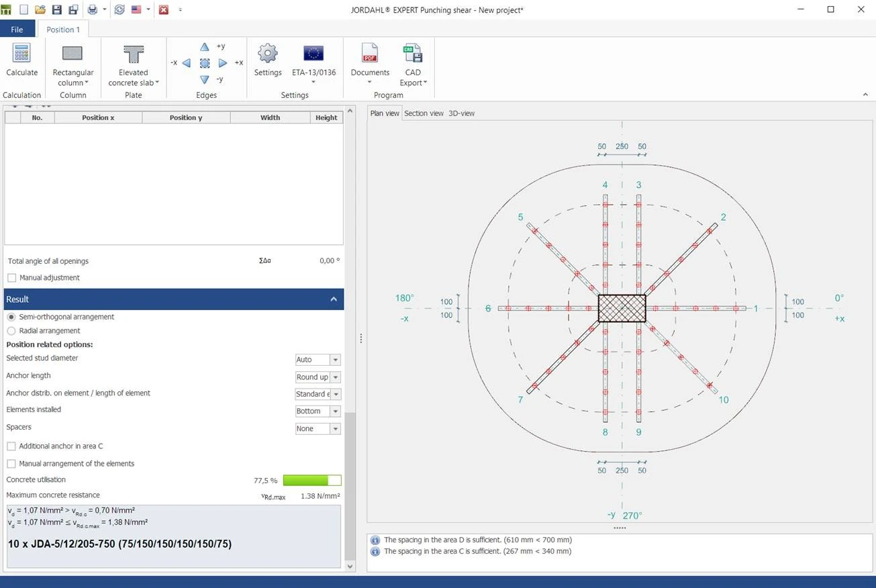Image resolution: width=876 pixels, height=588 pixels.
Task: Print with the printer icon
Action: (x=93, y=9)
